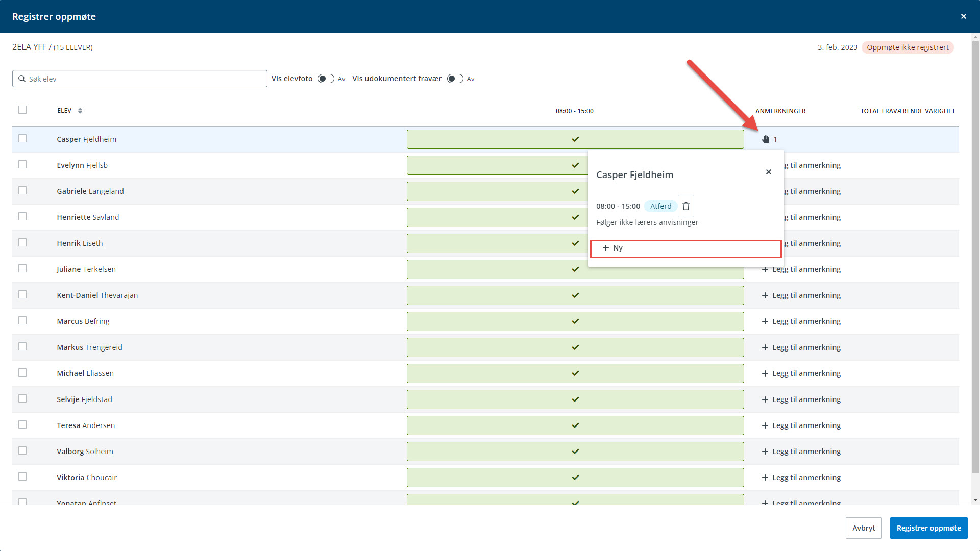Click Marcus Befring's attendance check bar

point(575,321)
